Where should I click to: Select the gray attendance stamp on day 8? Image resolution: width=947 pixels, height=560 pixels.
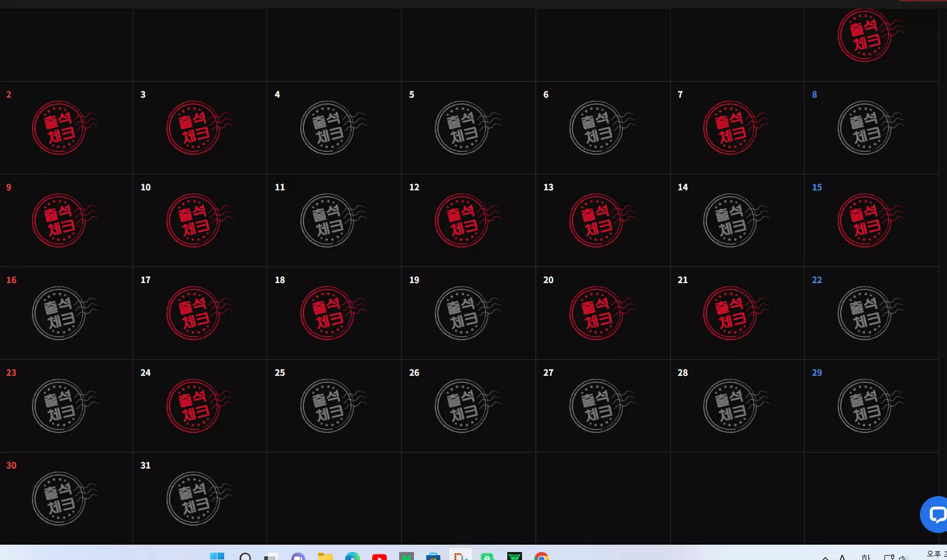pos(870,128)
